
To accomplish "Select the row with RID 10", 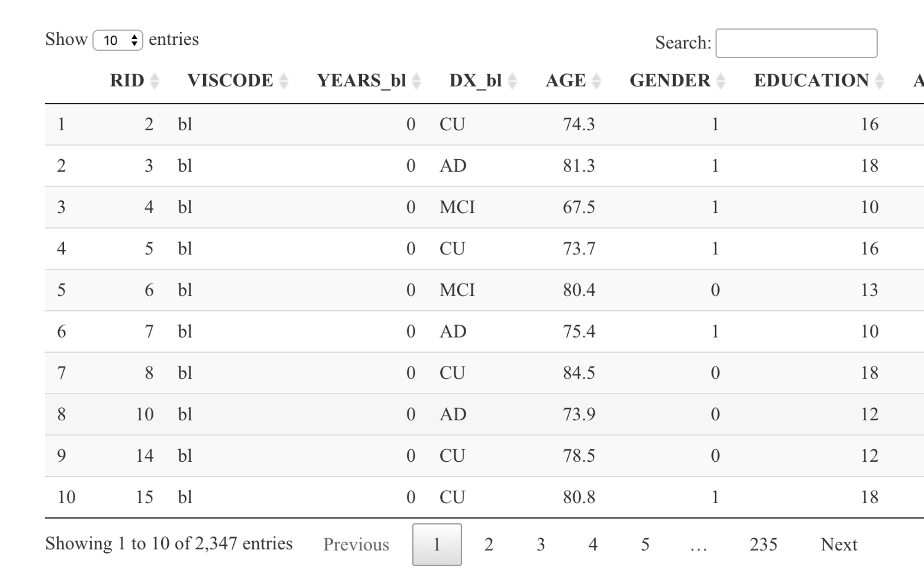I will (484, 414).
